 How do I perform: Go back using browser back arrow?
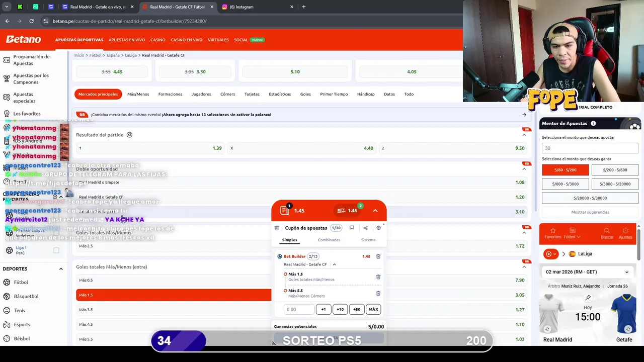[7, 21]
